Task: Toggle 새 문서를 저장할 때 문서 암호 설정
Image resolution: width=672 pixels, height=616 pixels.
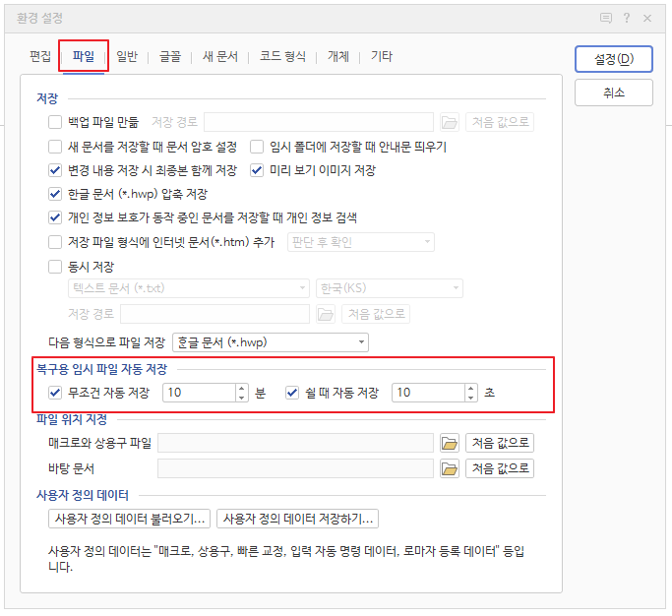Action: [x=55, y=147]
